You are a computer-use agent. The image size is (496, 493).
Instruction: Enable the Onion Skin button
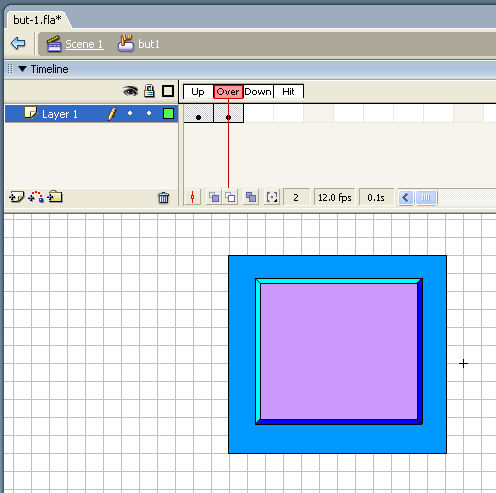point(214,197)
